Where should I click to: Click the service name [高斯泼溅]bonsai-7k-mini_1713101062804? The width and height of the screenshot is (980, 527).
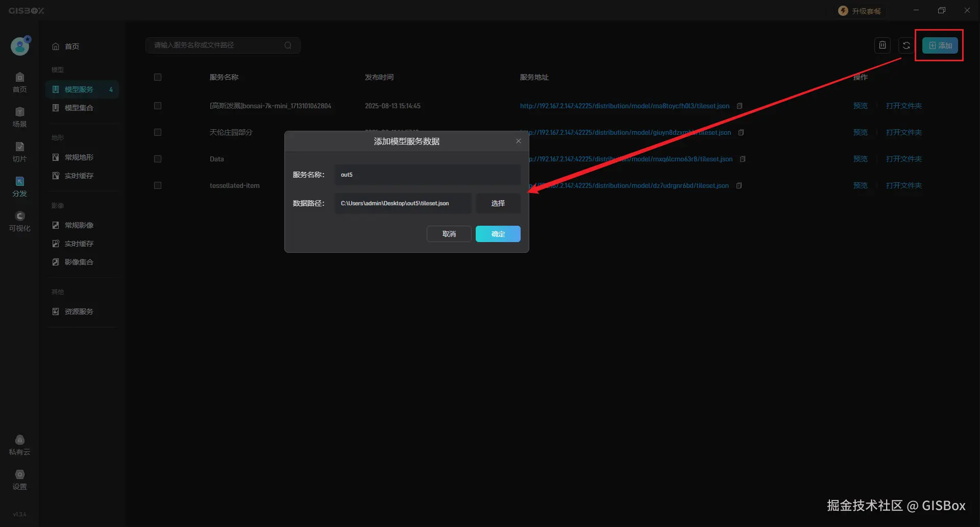(271, 106)
